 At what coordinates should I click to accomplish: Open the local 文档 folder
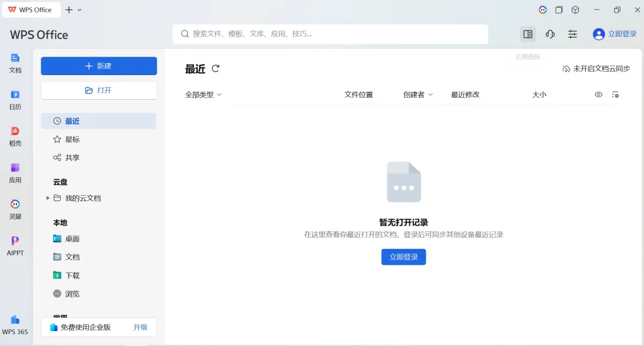coord(66,257)
